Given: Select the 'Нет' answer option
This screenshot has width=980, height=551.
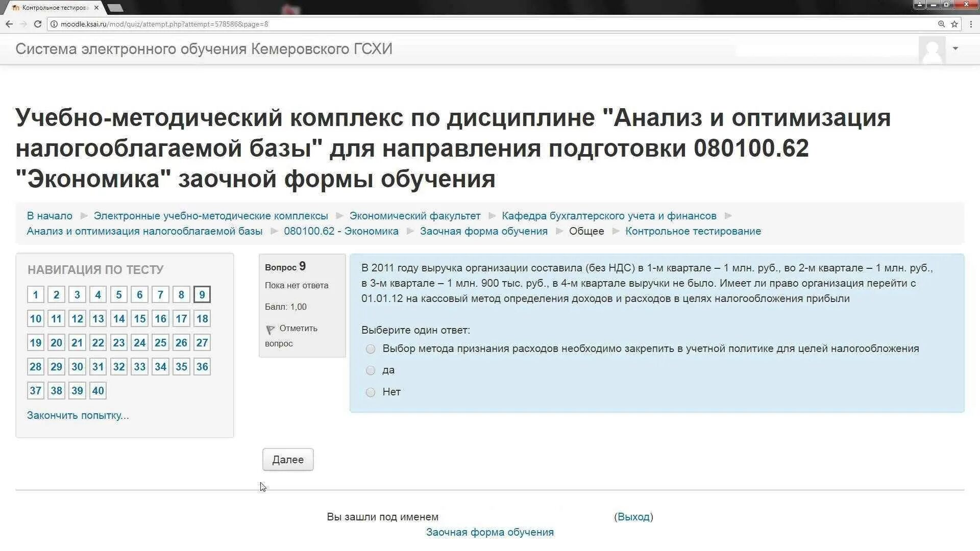Looking at the screenshot, I should pos(371,392).
